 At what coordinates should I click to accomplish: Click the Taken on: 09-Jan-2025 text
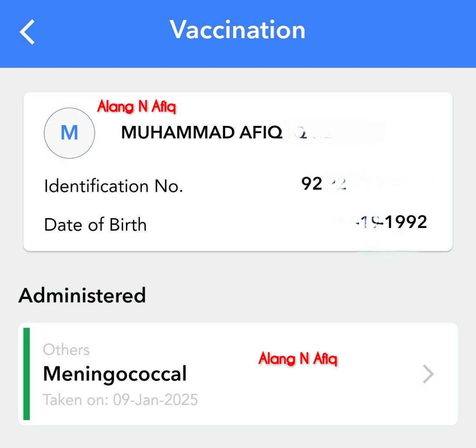click(120, 400)
